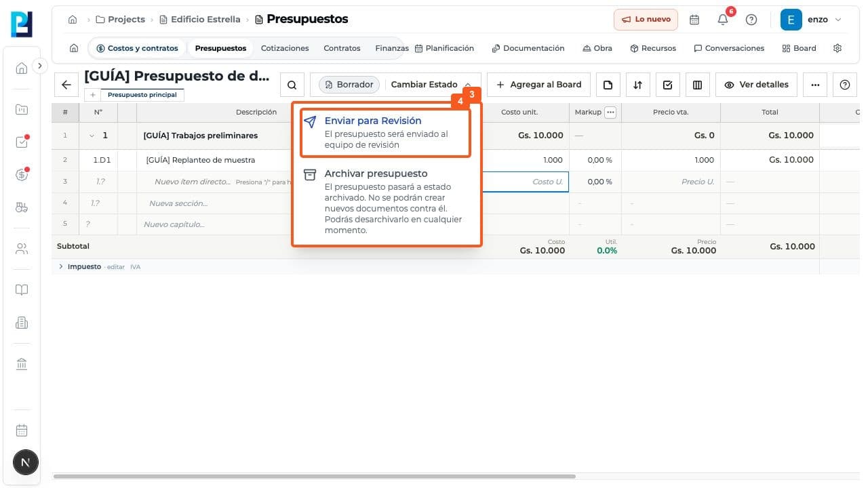The image size is (868, 488).
Task: Click the Ver detalles button
Action: tap(756, 85)
